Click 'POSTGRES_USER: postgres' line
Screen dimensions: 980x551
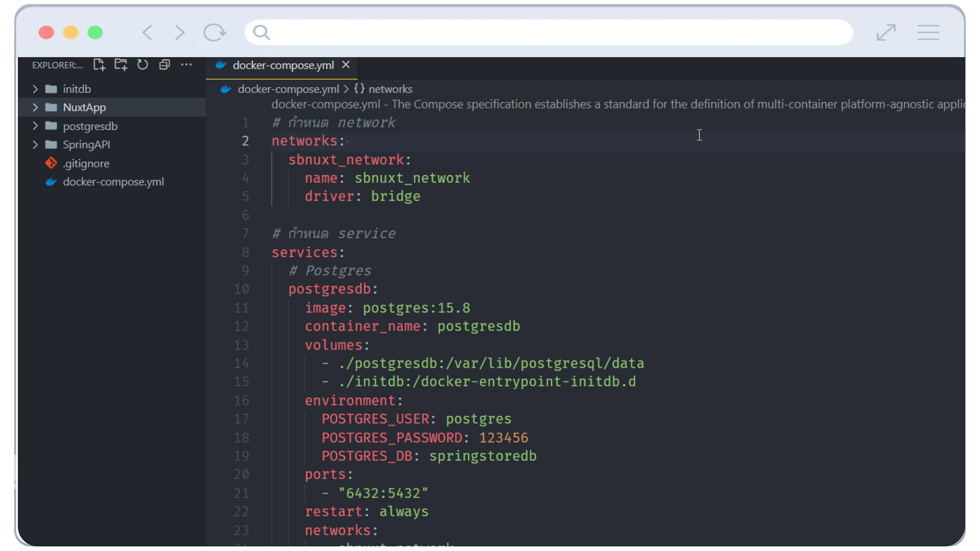(x=416, y=419)
